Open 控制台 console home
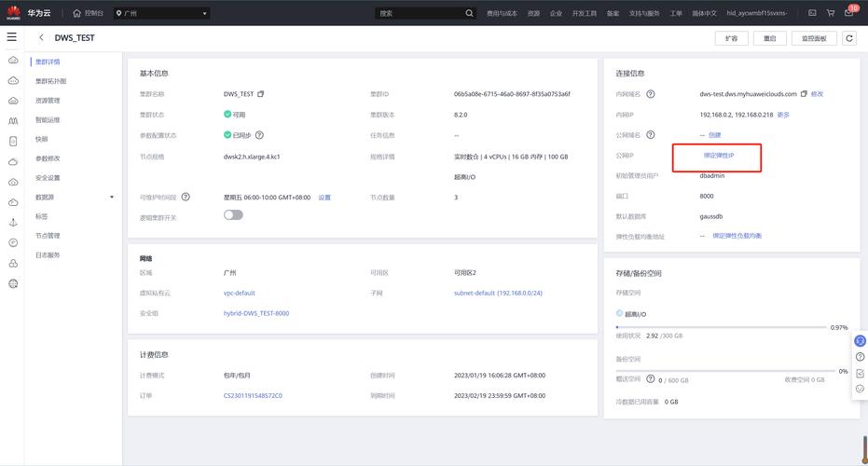Viewport: 868px width, 466px height. pos(88,13)
